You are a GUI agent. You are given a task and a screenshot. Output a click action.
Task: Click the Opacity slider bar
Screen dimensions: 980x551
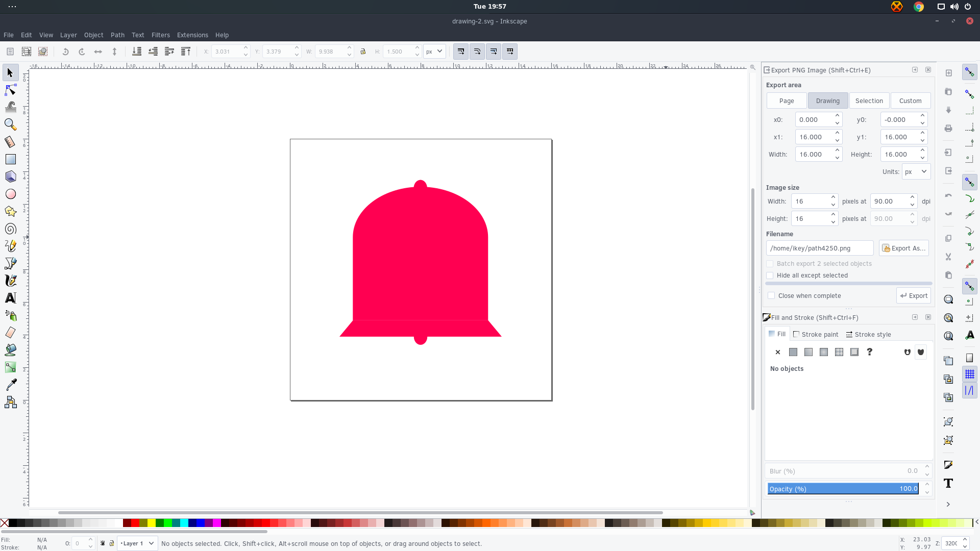click(843, 489)
